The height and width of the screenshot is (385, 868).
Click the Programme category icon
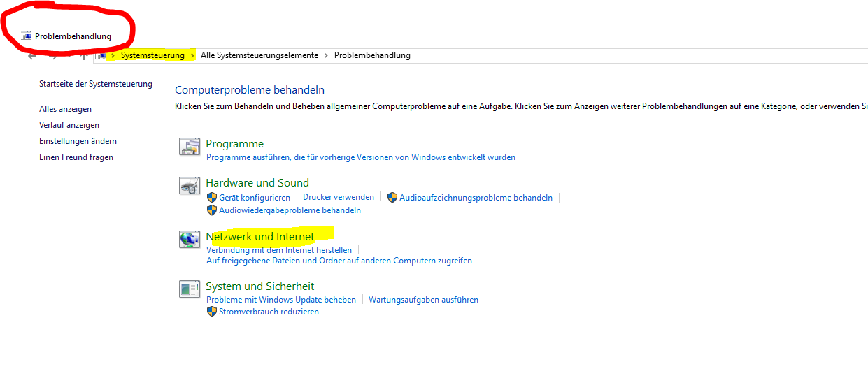(190, 147)
